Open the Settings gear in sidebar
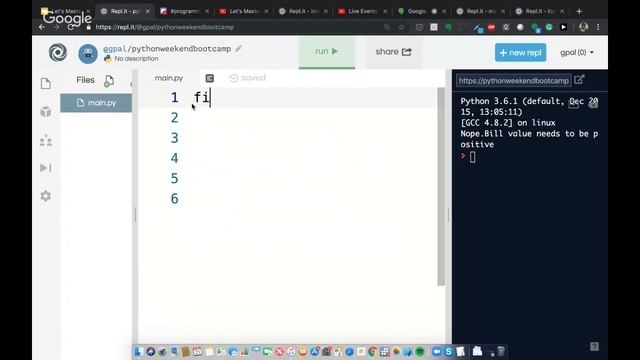This screenshot has height=360, width=640. [46, 196]
